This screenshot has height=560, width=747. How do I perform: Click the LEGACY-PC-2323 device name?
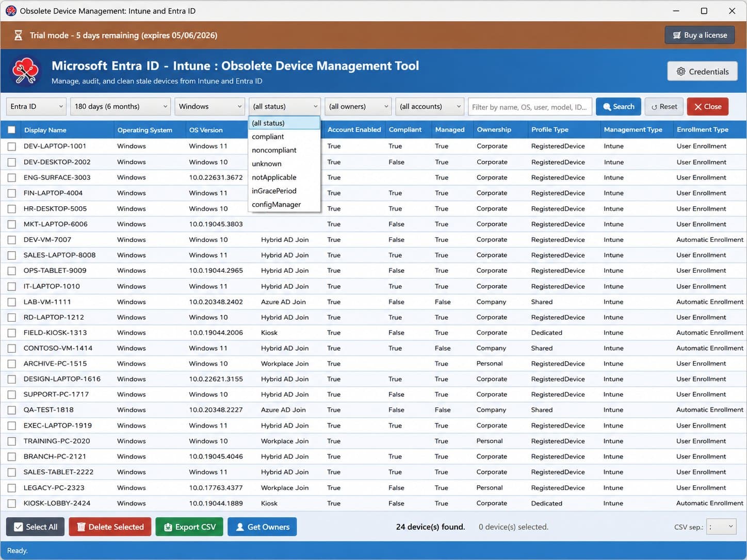(x=54, y=488)
